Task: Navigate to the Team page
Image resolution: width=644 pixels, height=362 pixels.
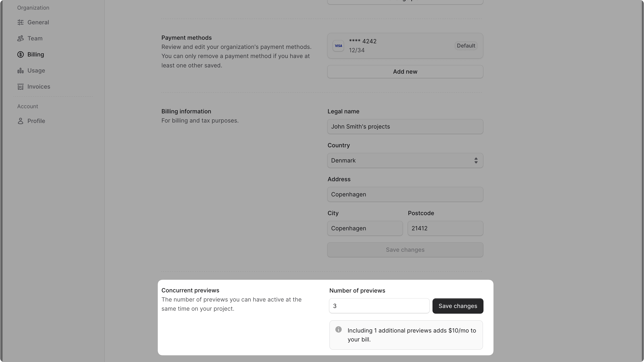Action: point(35,38)
